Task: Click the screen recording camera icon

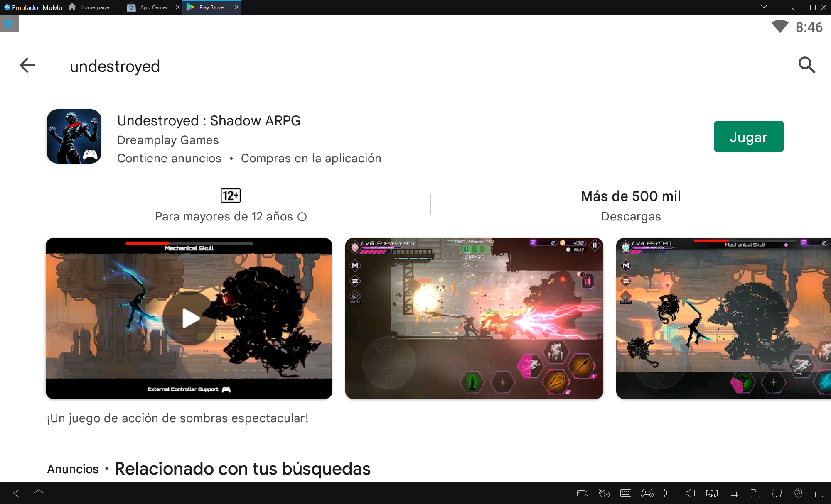Action: click(x=583, y=493)
